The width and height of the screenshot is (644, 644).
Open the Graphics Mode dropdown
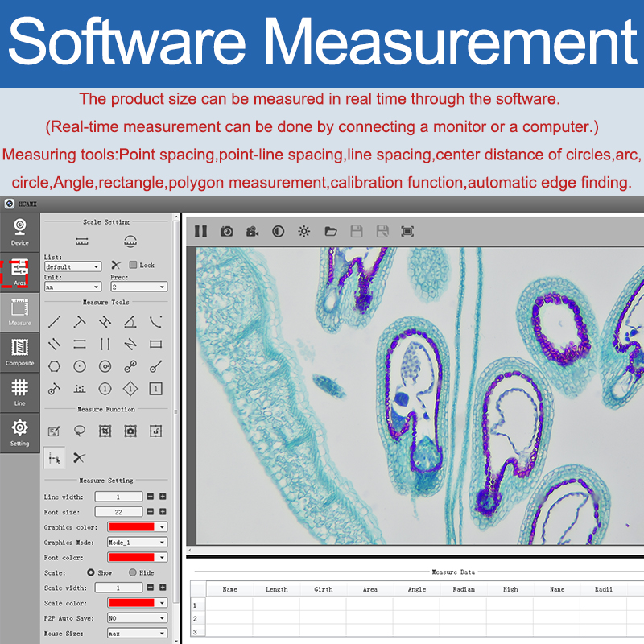coord(137,543)
